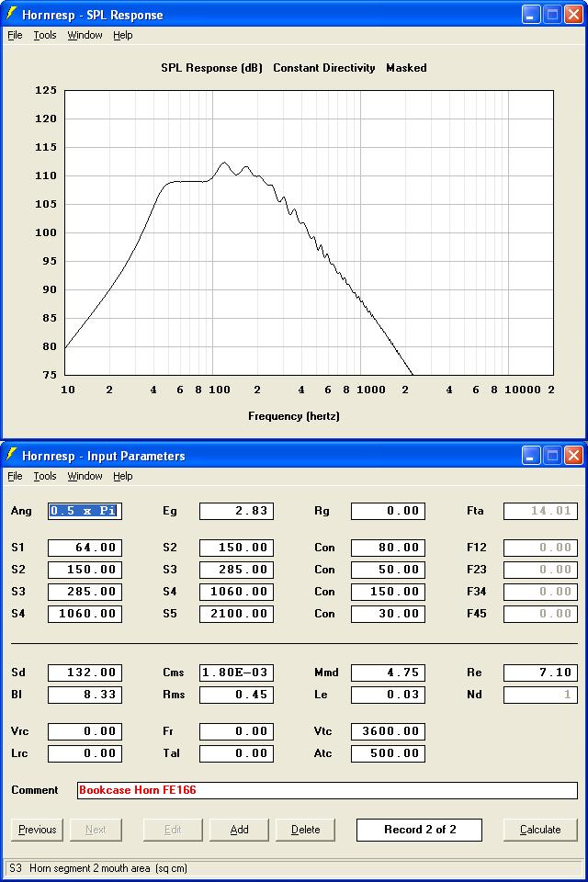This screenshot has width=588, height=882.
Task: Close the SPL Response window
Action: [x=573, y=14]
